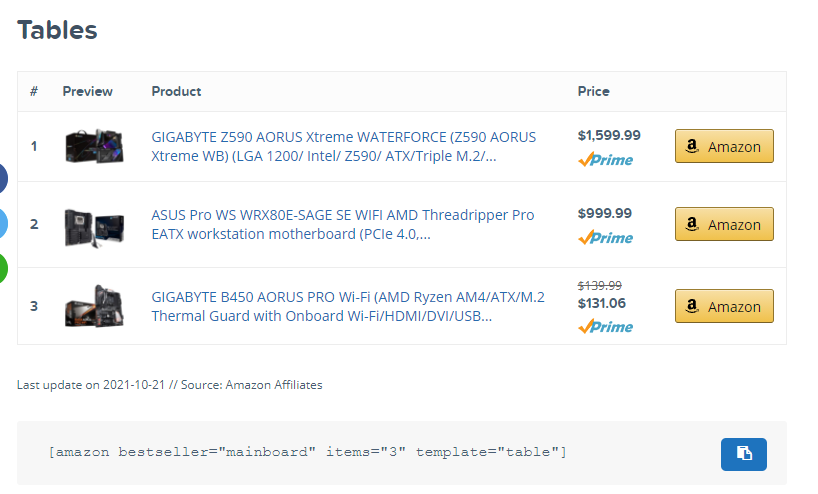Click preview thumbnail of ASUS WRX80E motherboard
Image resolution: width=818 pixels, height=494 pixels.
94,227
